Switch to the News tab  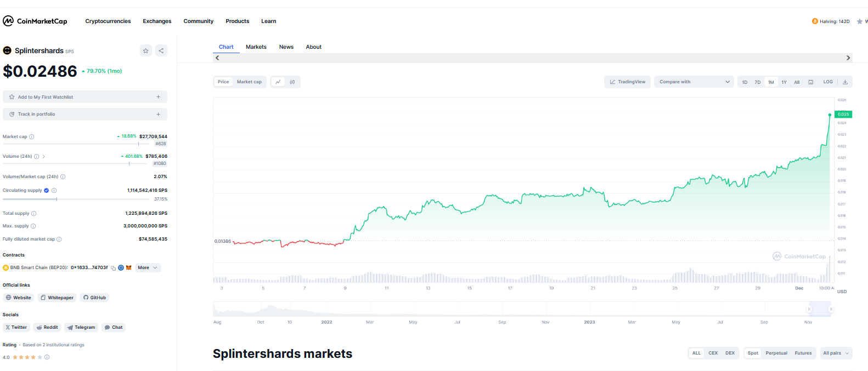286,47
